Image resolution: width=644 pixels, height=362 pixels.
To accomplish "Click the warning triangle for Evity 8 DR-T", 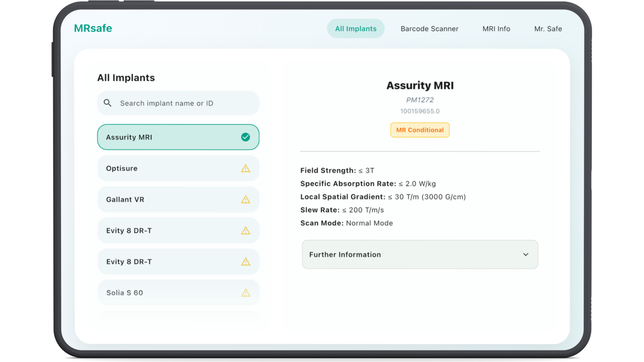I will (x=246, y=231).
